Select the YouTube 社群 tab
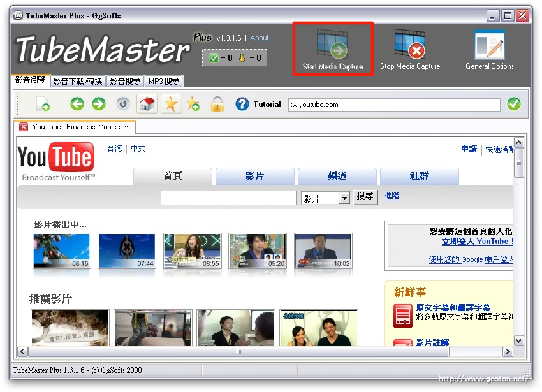Image resolution: width=542 pixels, height=392 pixels. [420, 177]
